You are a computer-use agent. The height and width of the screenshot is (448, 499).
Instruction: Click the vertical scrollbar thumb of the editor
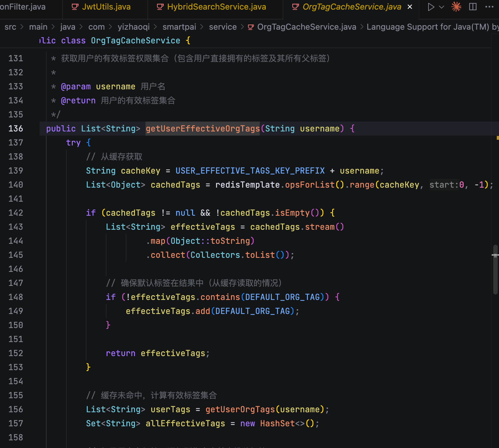[x=495, y=270]
